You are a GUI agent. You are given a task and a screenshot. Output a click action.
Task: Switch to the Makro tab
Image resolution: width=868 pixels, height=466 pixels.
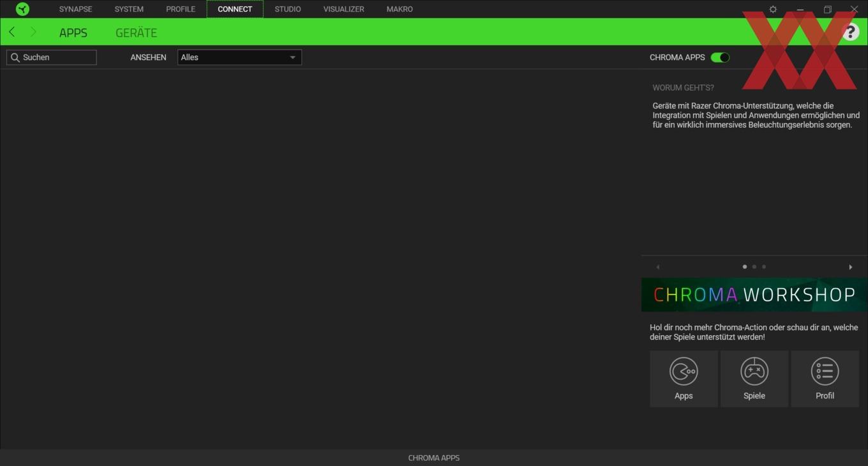pos(400,9)
